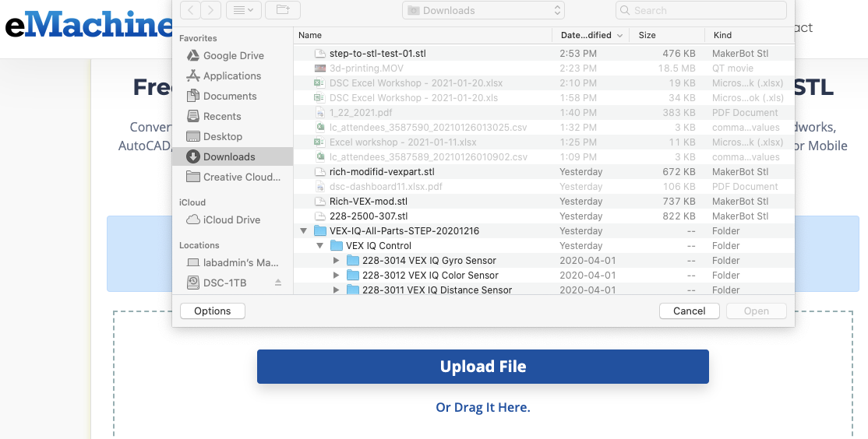Screen dimensions: 868x439
Task: Click the Options button
Action: pyautogui.click(x=212, y=311)
